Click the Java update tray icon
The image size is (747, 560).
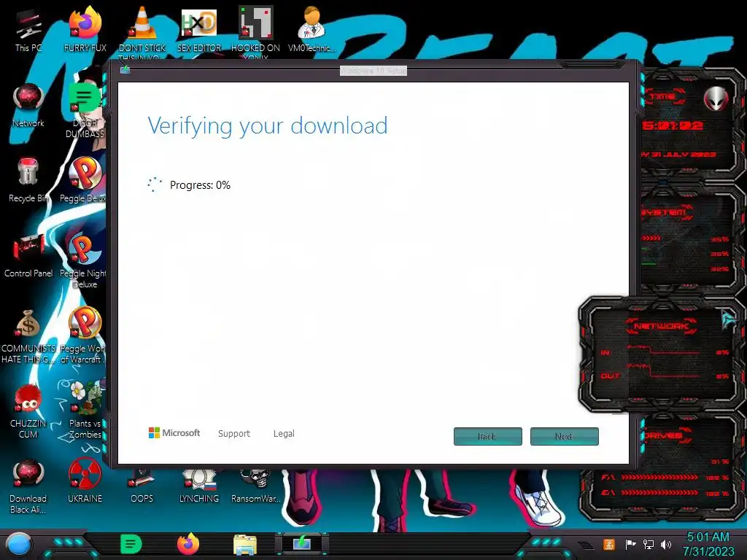(608, 544)
